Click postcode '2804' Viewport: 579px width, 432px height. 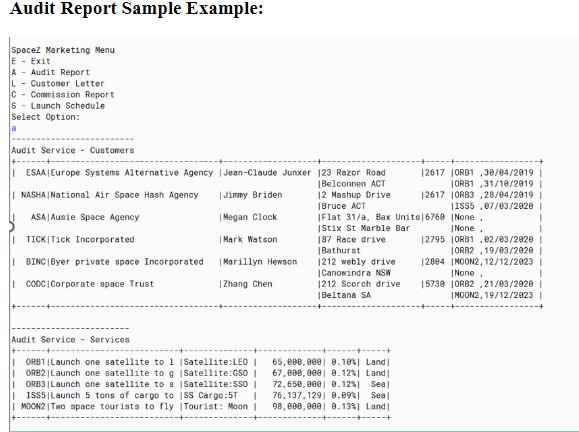(435, 262)
